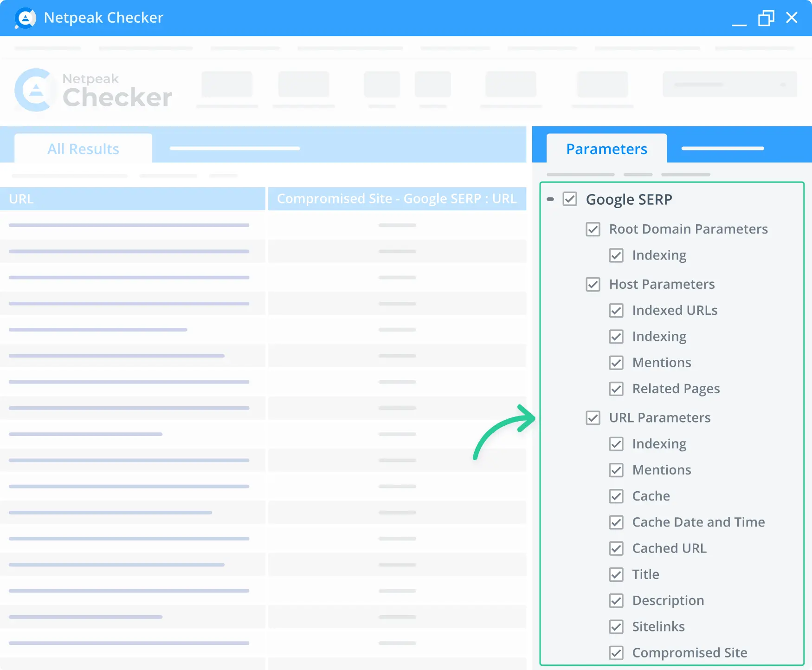Collapse the Google SERP group
Image resolution: width=812 pixels, height=670 pixels.
point(550,199)
